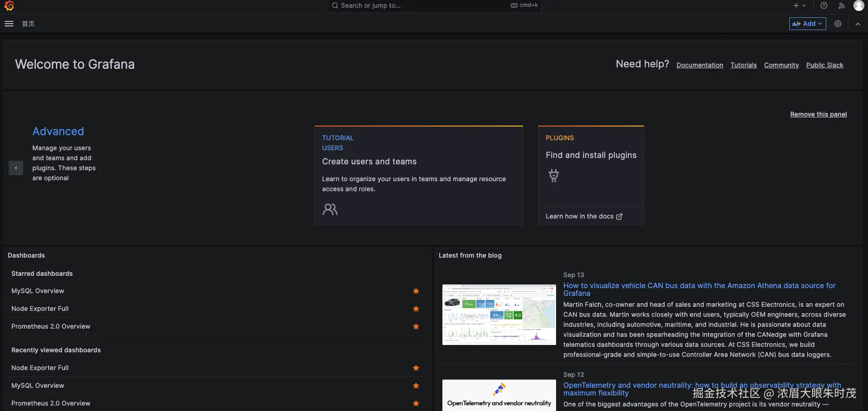Unstar Node Exporter Full in Starred dashboards
The width and height of the screenshot is (868, 411).
(x=416, y=309)
